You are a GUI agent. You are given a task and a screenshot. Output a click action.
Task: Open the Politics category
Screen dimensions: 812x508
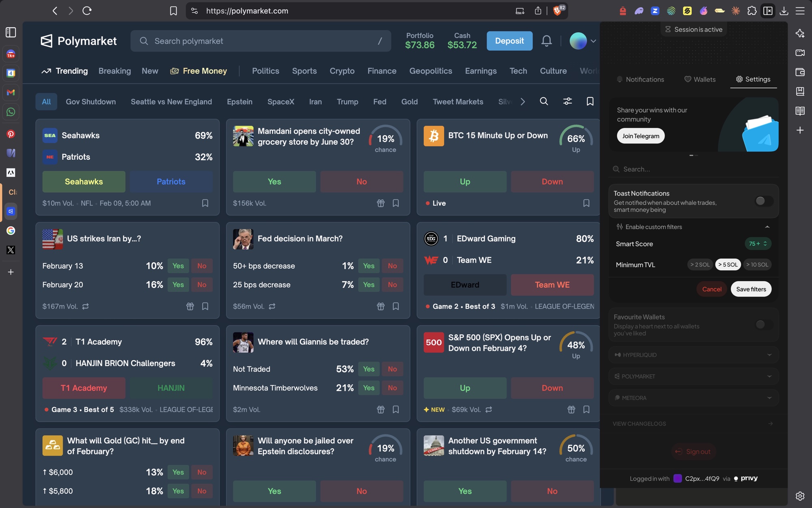(x=266, y=71)
